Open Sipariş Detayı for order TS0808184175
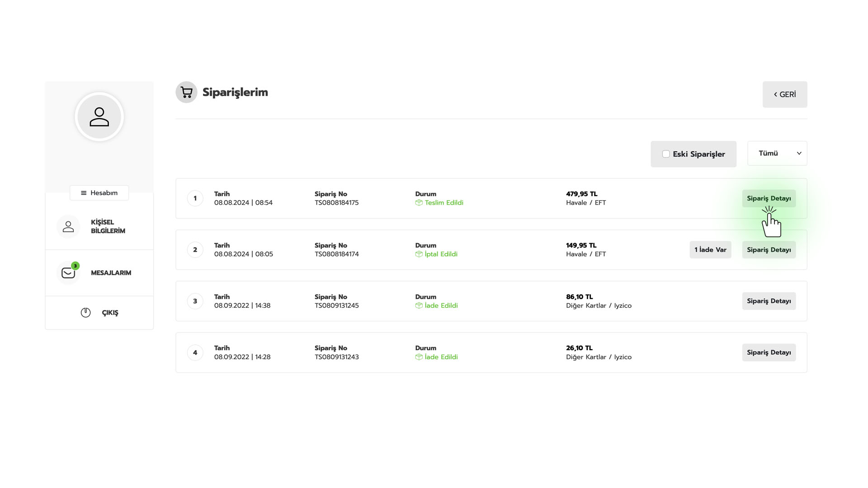Viewport: 868px width, 488px height. [x=769, y=198]
